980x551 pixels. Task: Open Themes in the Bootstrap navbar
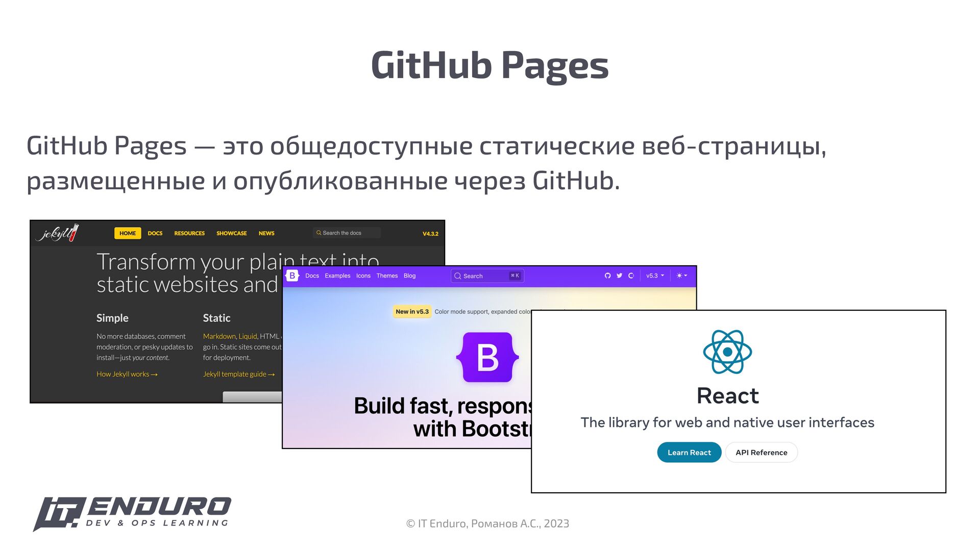coord(387,275)
